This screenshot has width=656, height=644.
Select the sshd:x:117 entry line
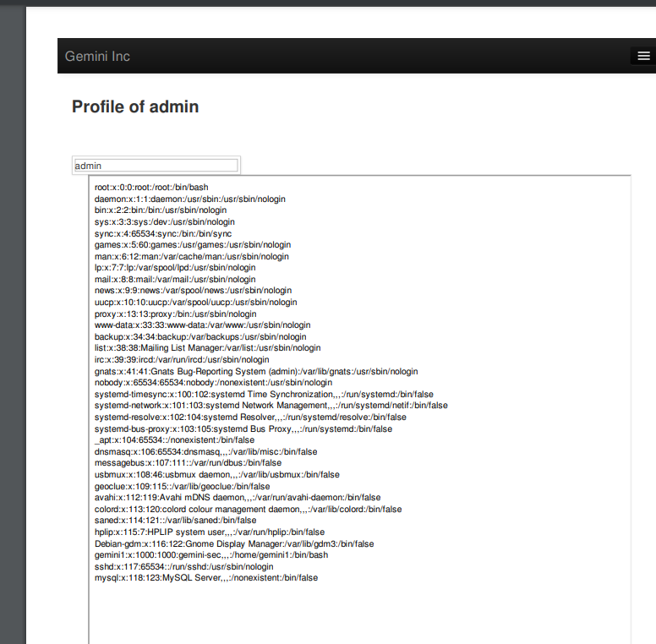coord(183,566)
